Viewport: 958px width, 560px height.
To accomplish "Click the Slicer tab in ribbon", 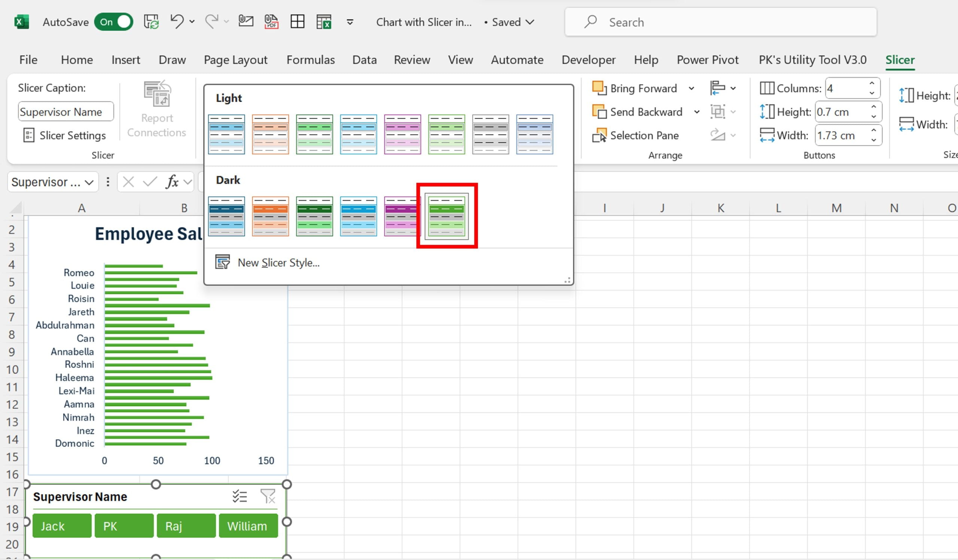I will coord(900,59).
